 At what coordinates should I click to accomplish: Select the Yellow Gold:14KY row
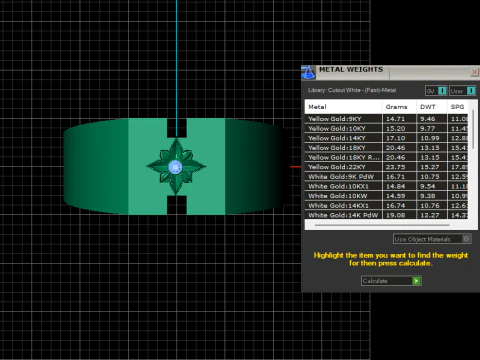pyautogui.click(x=386, y=138)
